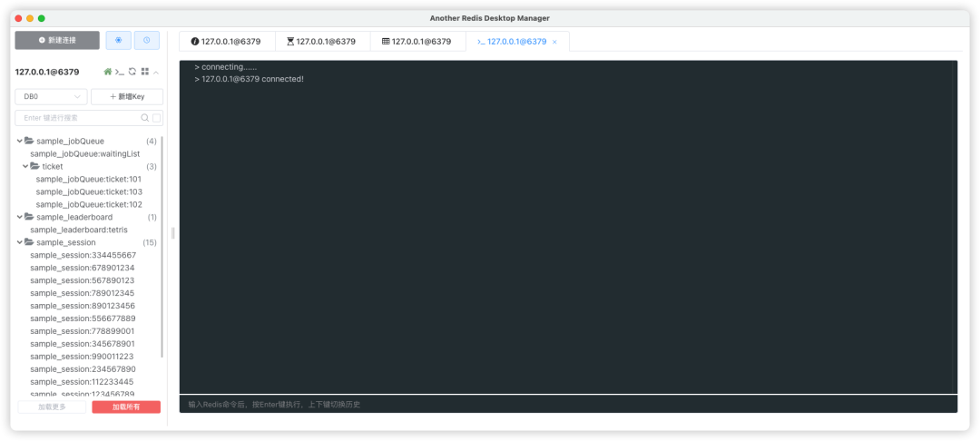The width and height of the screenshot is (980, 441).
Task: Toggle exact match search checkbox
Action: [157, 117]
